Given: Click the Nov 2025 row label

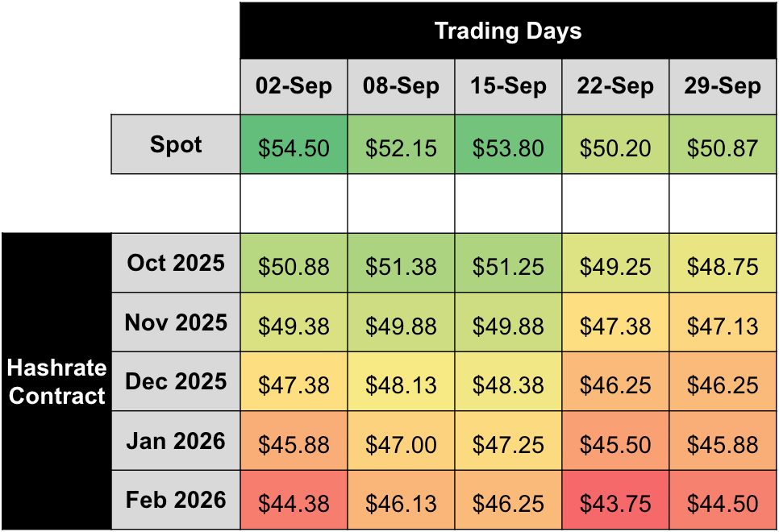Looking at the screenshot, I should pyautogui.click(x=176, y=323).
